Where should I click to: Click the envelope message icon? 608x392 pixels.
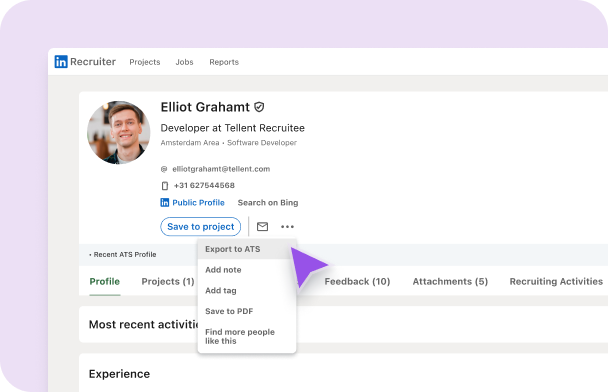click(x=263, y=226)
